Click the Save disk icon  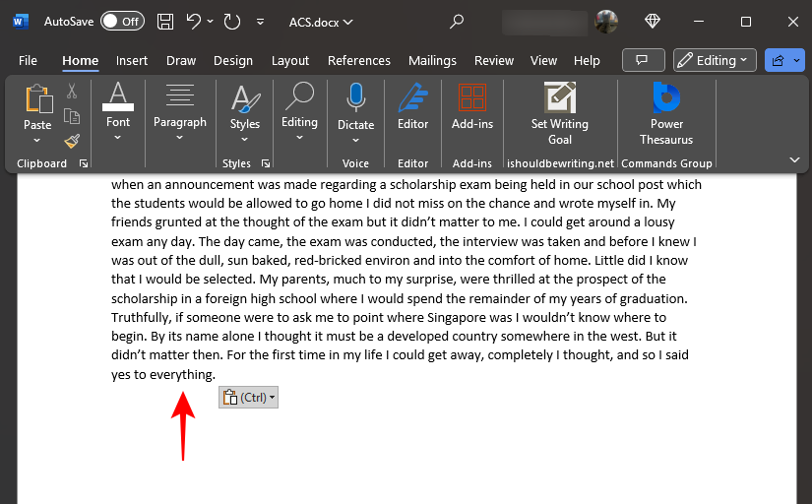(165, 21)
